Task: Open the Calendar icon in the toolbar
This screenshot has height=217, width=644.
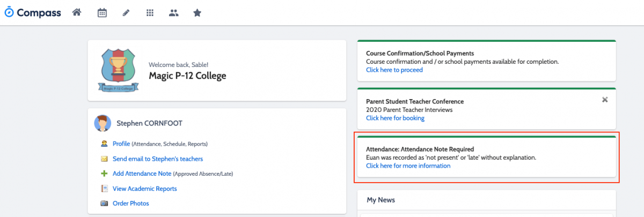Action: tap(102, 12)
